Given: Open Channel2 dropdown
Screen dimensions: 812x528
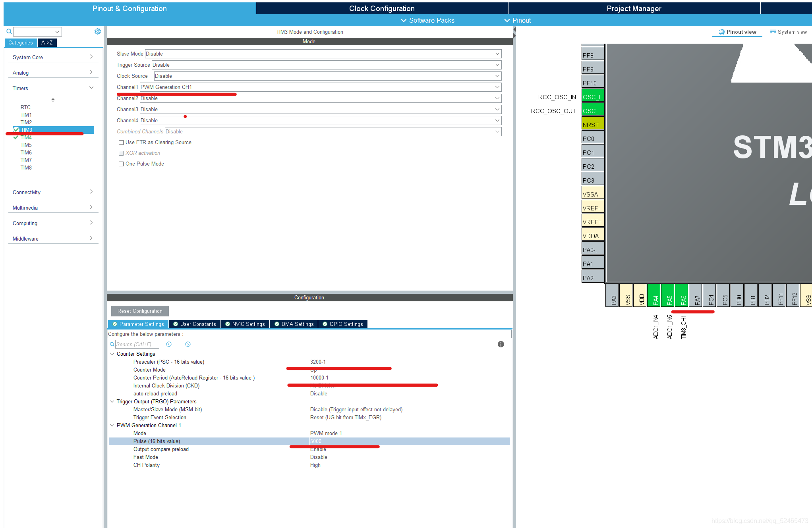Looking at the screenshot, I should tap(321, 98).
